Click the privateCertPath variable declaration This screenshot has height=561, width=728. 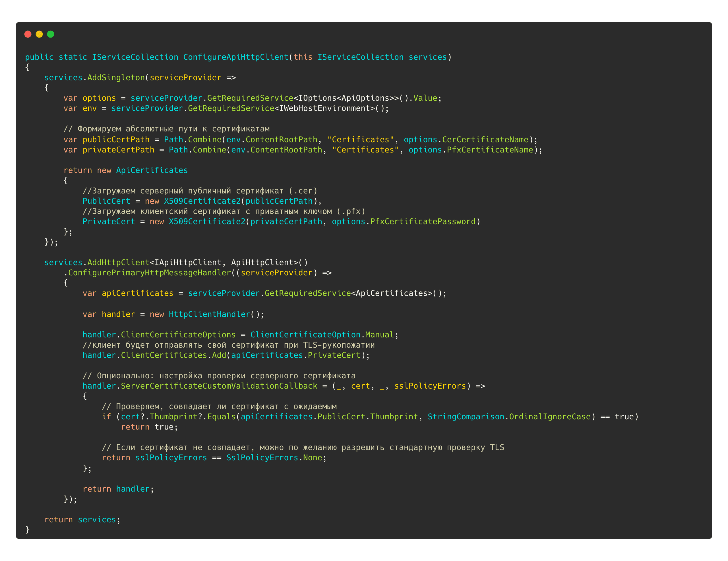click(118, 150)
